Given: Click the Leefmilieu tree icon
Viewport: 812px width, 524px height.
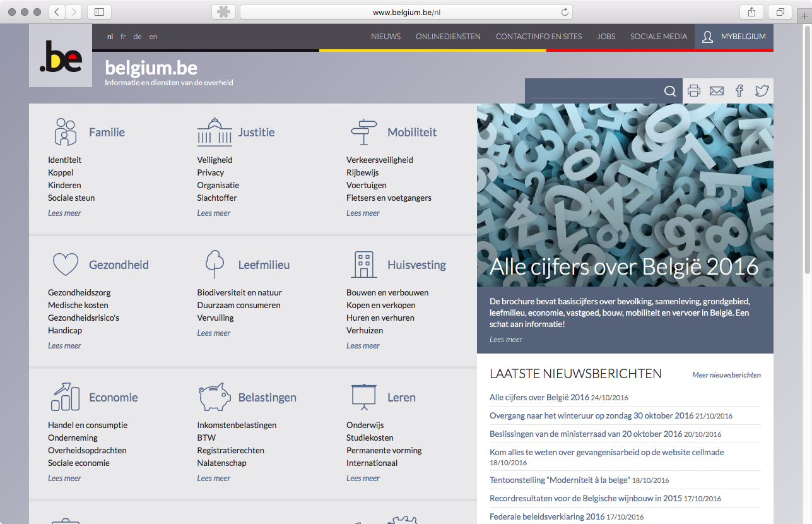Looking at the screenshot, I should coord(215,265).
